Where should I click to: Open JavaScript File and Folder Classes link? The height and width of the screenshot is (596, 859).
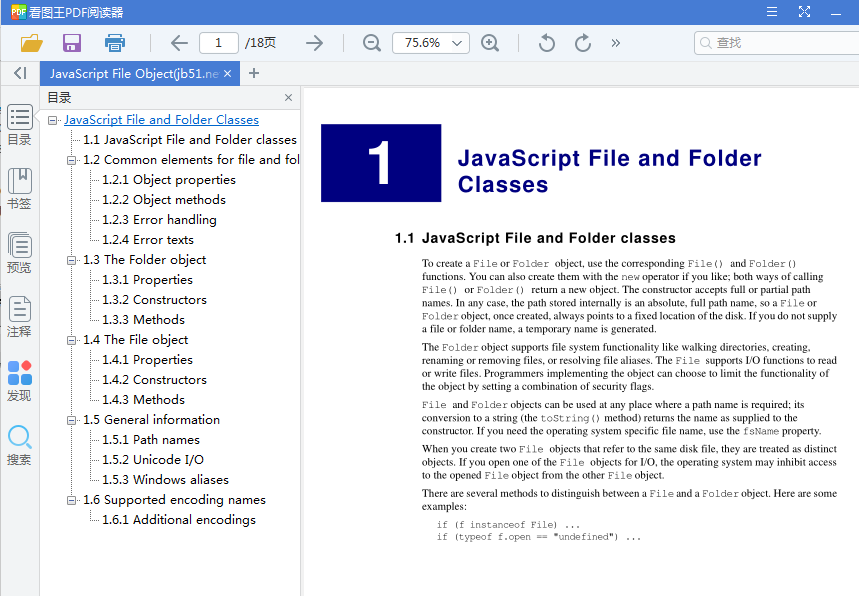[161, 120]
